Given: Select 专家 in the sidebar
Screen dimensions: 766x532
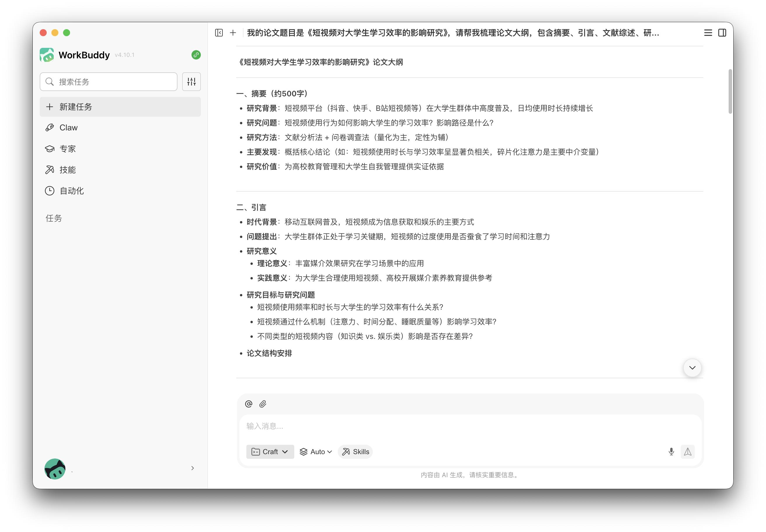Looking at the screenshot, I should click(x=68, y=149).
